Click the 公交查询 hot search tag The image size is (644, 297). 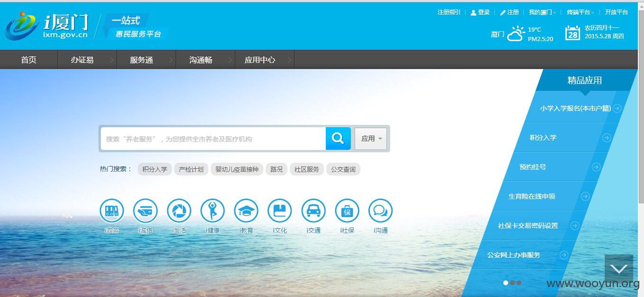[343, 169]
